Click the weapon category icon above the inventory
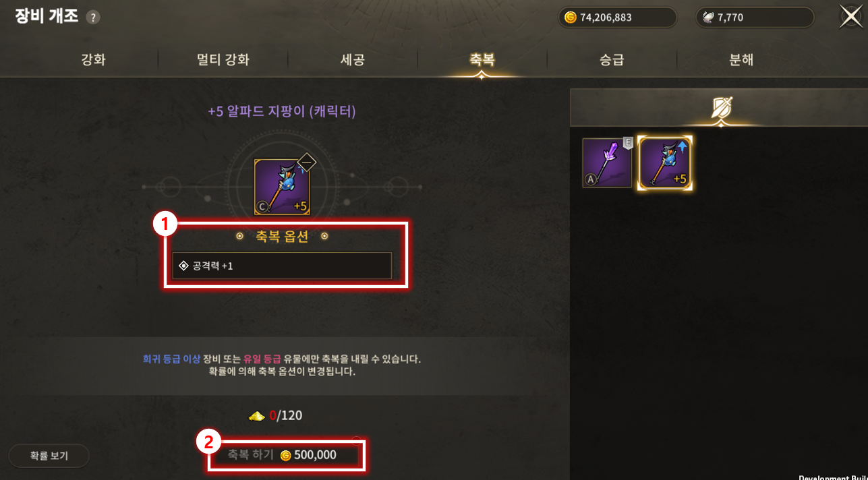 721,108
